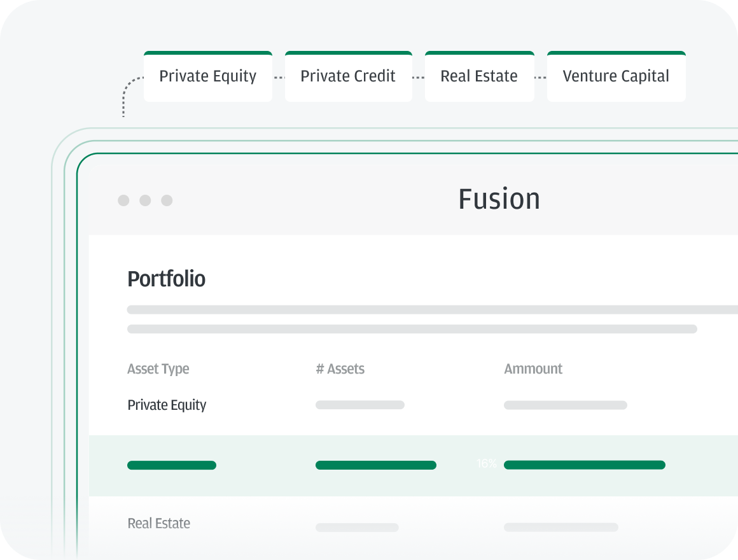Click the # Assets column header
This screenshot has height=560, width=738.
coord(340,369)
